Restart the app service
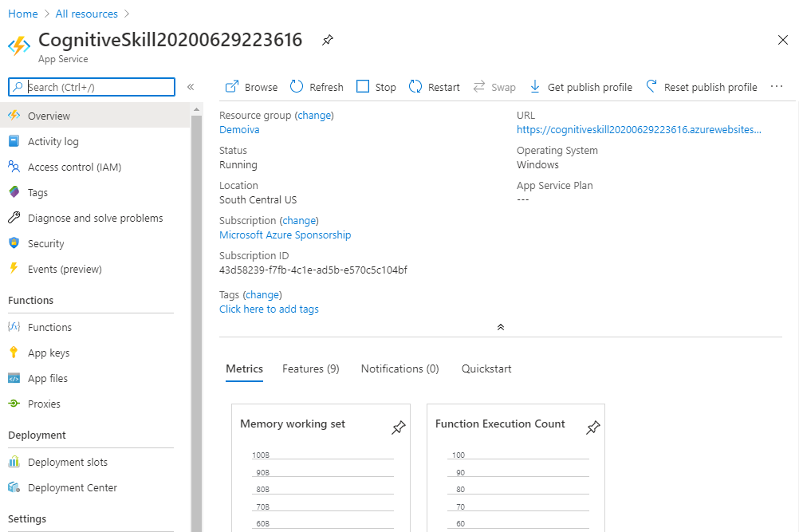 [435, 87]
